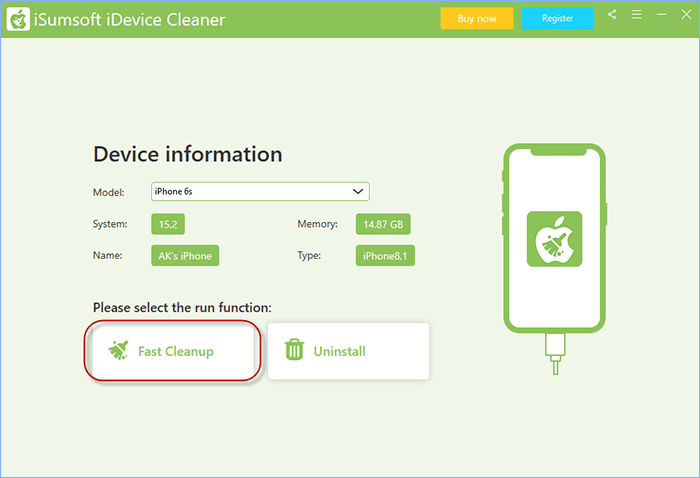Click the Memory: label
Viewport: 700px width, 478px height.
tap(317, 224)
